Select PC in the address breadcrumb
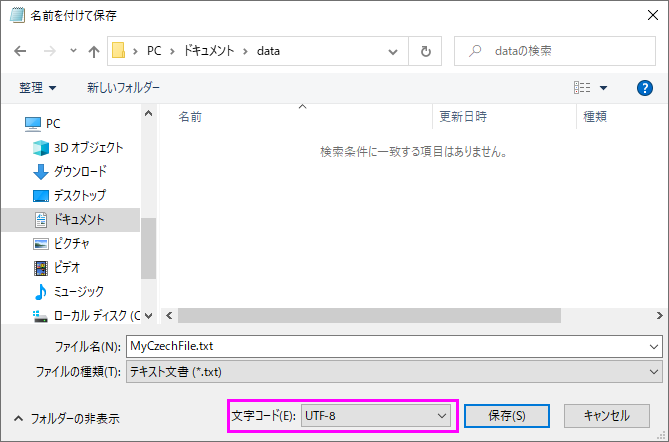 tap(154, 51)
